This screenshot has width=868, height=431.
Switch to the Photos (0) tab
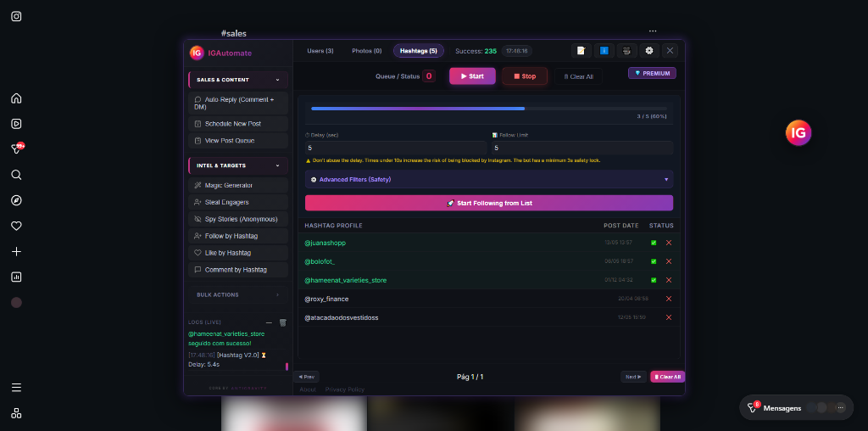pos(367,51)
